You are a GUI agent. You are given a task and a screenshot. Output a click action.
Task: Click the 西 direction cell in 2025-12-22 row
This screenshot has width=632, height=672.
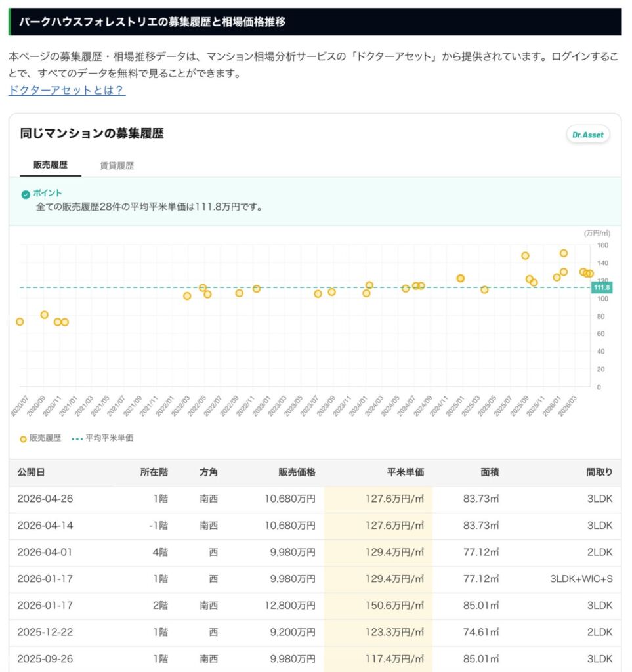(213, 632)
